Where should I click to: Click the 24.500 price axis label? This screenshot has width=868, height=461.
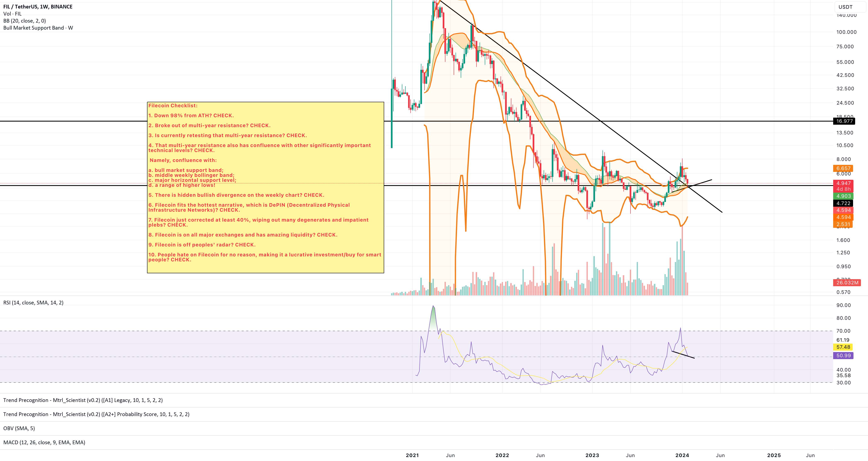pyautogui.click(x=845, y=103)
